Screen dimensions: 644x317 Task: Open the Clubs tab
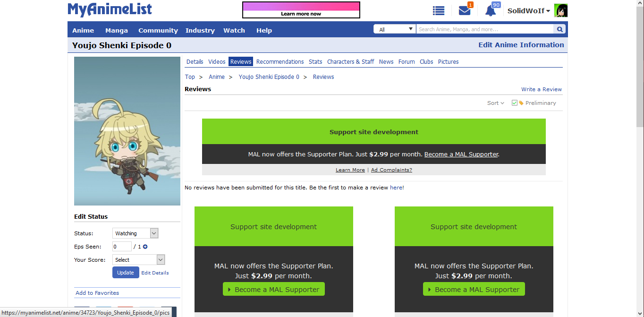tap(426, 62)
